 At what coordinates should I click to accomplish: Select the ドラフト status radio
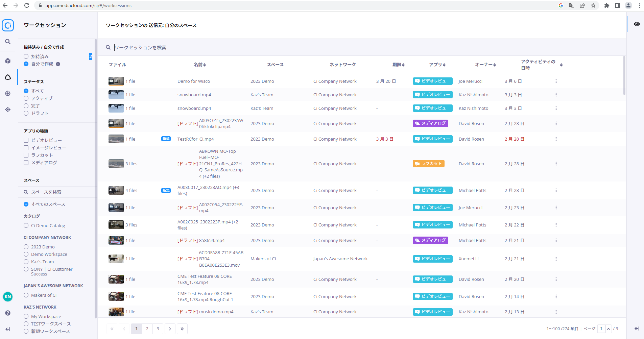click(x=26, y=113)
